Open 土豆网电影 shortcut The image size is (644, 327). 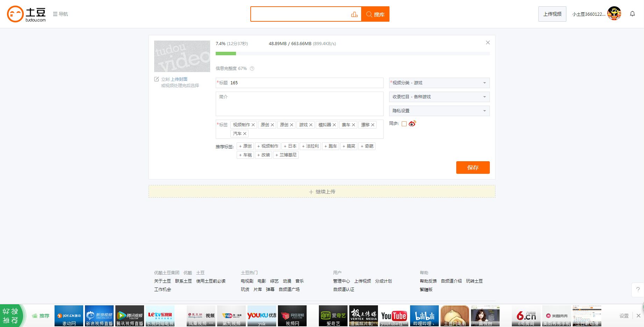coord(455,316)
